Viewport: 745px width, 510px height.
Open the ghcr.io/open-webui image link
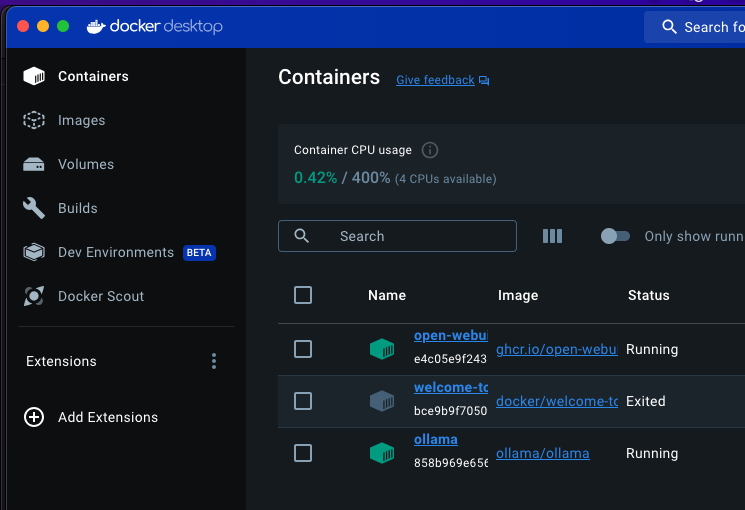tap(557, 349)
